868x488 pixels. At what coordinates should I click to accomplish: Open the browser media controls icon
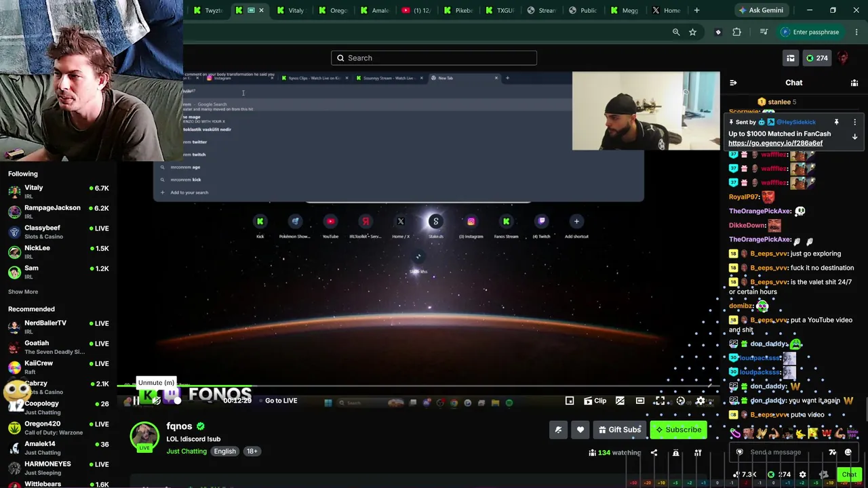(x=764, y=32)
